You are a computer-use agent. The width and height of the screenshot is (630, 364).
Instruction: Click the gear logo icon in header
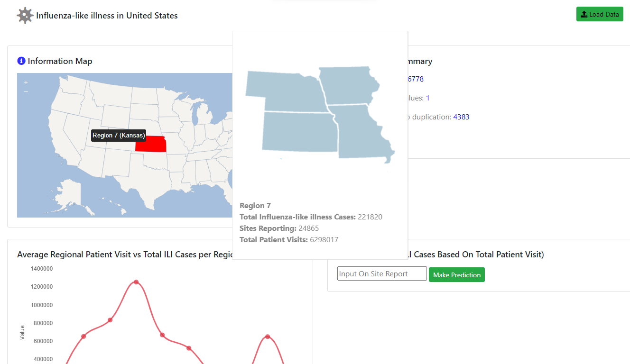(x=25, y=15)
